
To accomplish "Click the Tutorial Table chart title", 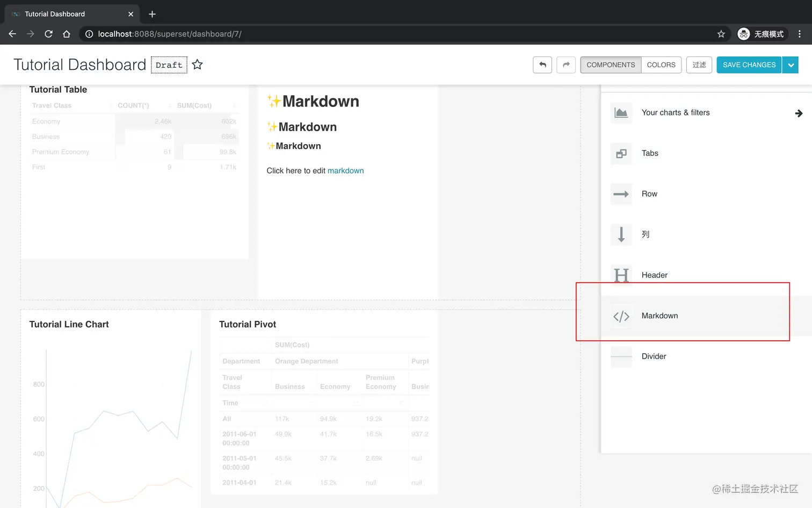I will pos(58,90).
